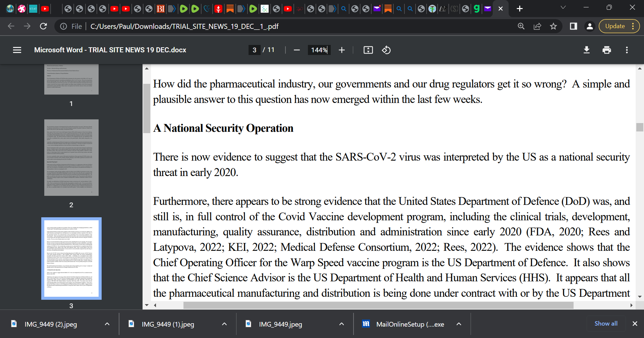
Task: Reload the current page
Action: 43,26
